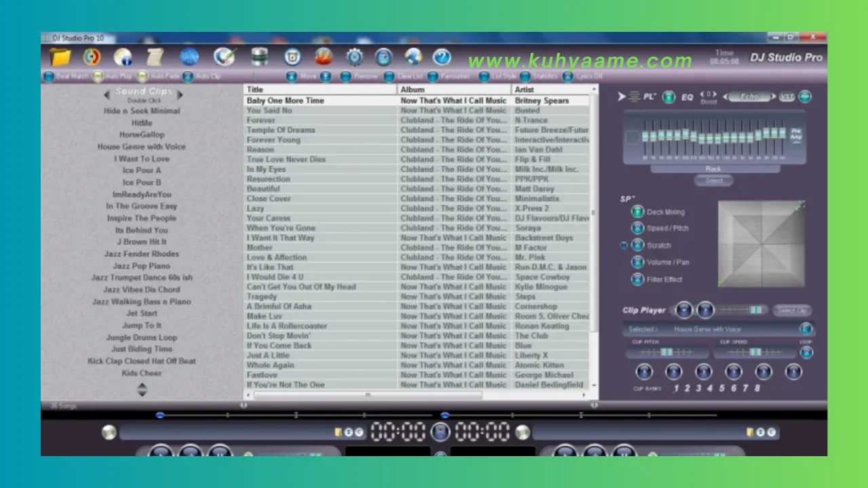Screen dimensions: 868x488
Task: Open the database cylinder toolbar icon
Action: [259, 56]
